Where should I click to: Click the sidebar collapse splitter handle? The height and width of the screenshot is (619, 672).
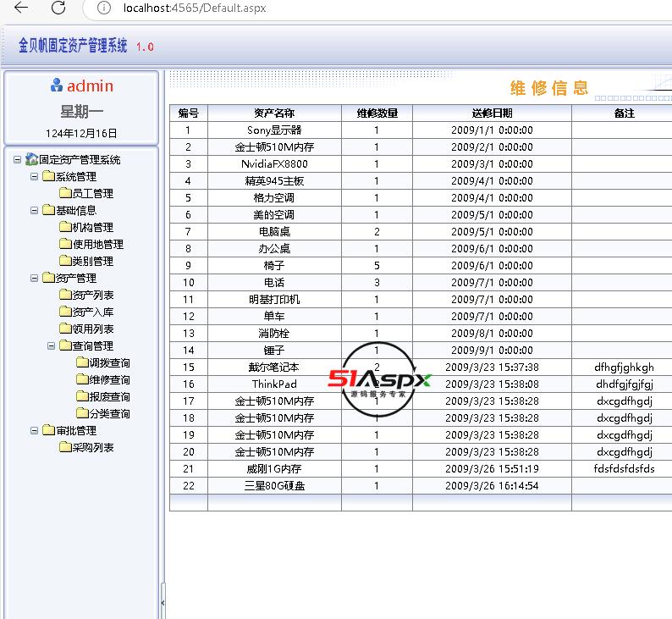click(162, 603)
